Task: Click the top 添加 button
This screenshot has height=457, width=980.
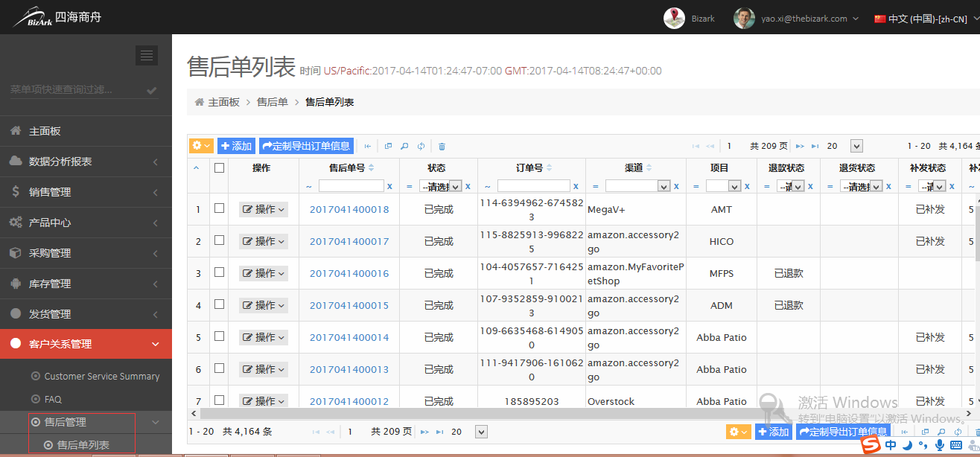Action: (x=236, y=147)
